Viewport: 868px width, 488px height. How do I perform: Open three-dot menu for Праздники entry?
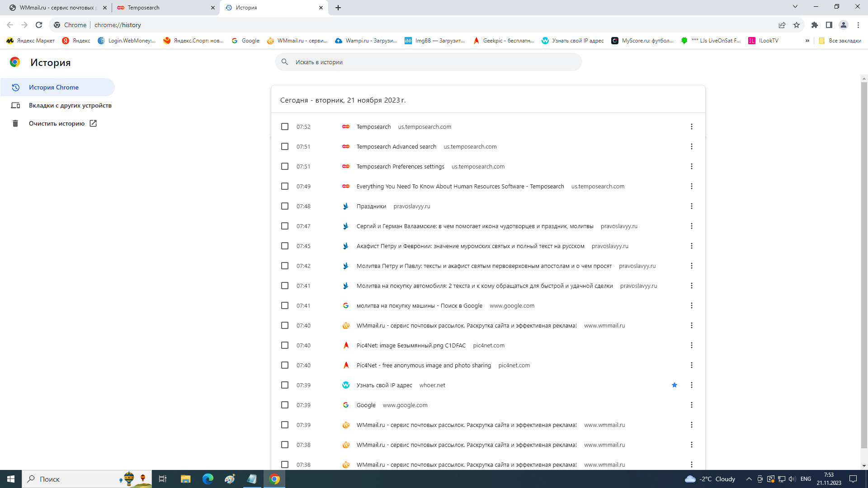(x=691, y=206)
